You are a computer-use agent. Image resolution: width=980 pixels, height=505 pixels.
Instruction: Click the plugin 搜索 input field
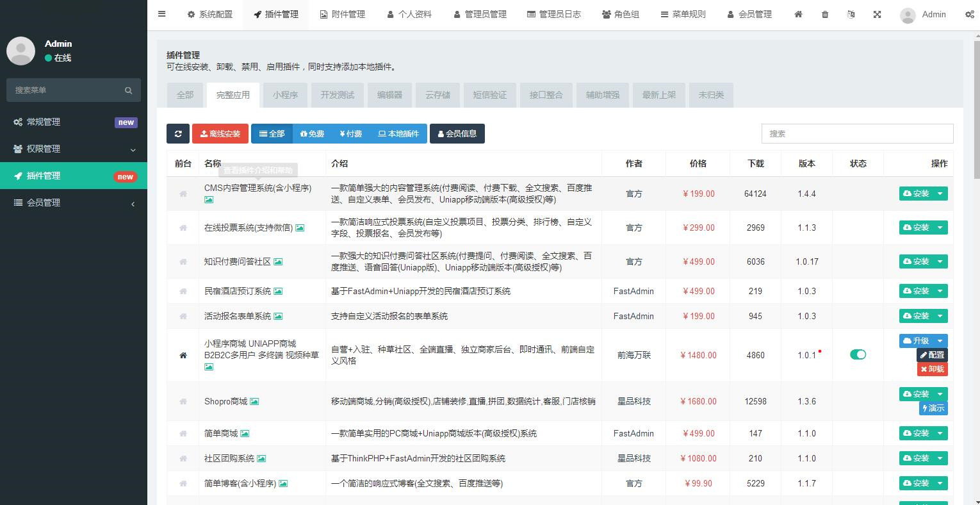point(857,133)
